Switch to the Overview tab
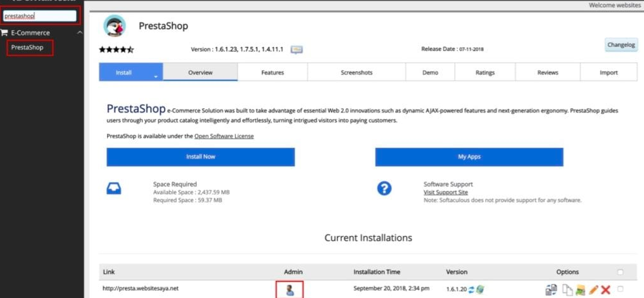644x298 pixels. click(201, 72)
